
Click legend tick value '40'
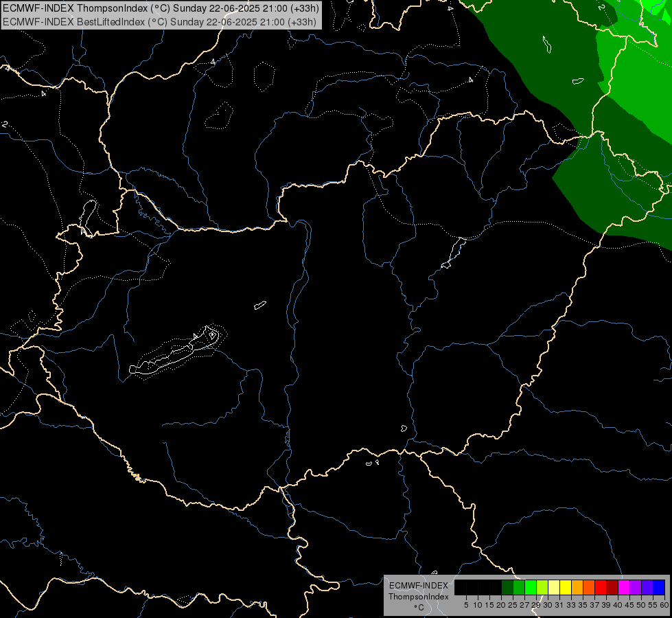click(x=618, y=605)
